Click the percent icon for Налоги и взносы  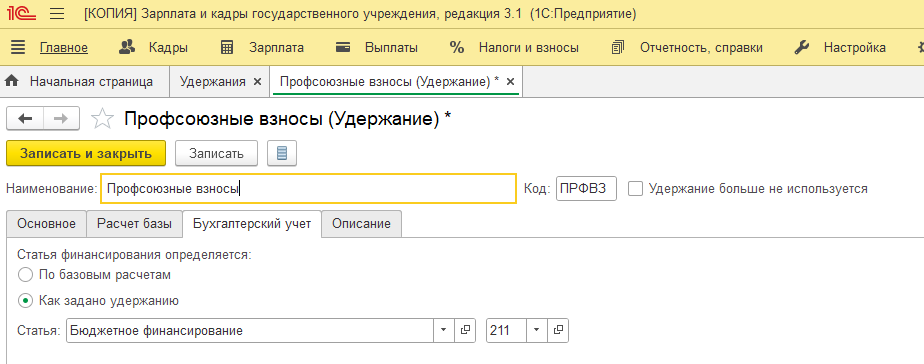[457, 48]
